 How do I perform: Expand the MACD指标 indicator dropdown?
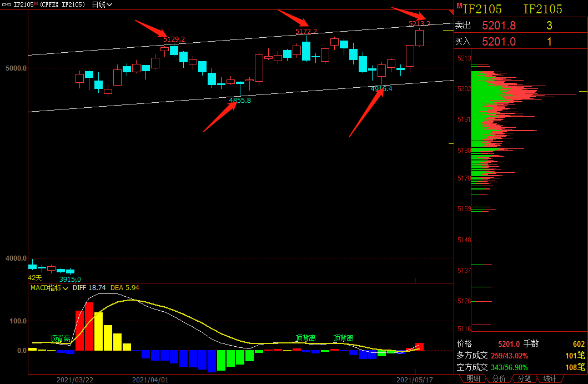click(49, 288)
